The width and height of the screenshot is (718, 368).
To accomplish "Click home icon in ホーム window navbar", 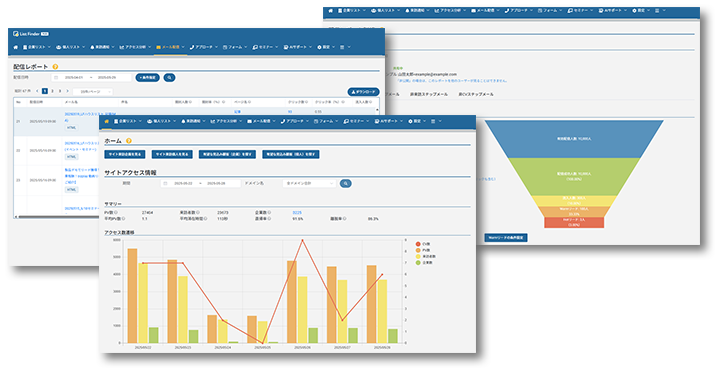I will 106,121.
